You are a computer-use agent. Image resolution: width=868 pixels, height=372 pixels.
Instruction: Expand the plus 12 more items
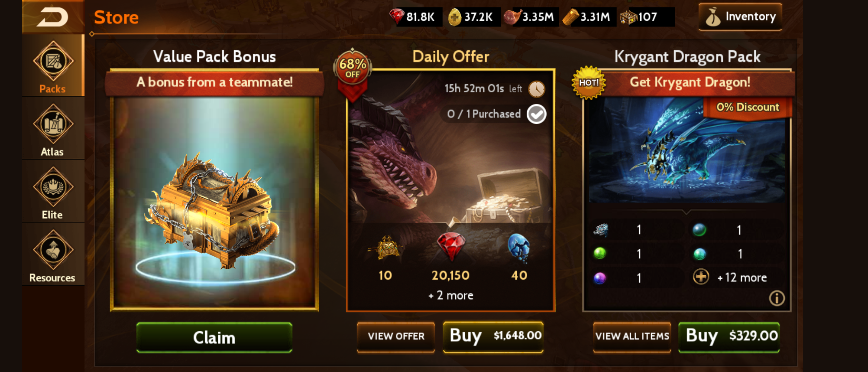click(x=730, y=277)
